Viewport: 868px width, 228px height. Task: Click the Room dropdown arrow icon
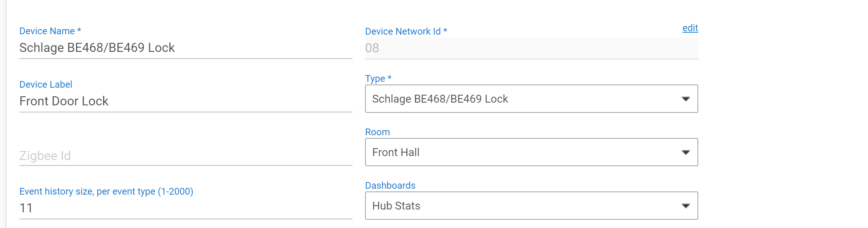[686, 153]
